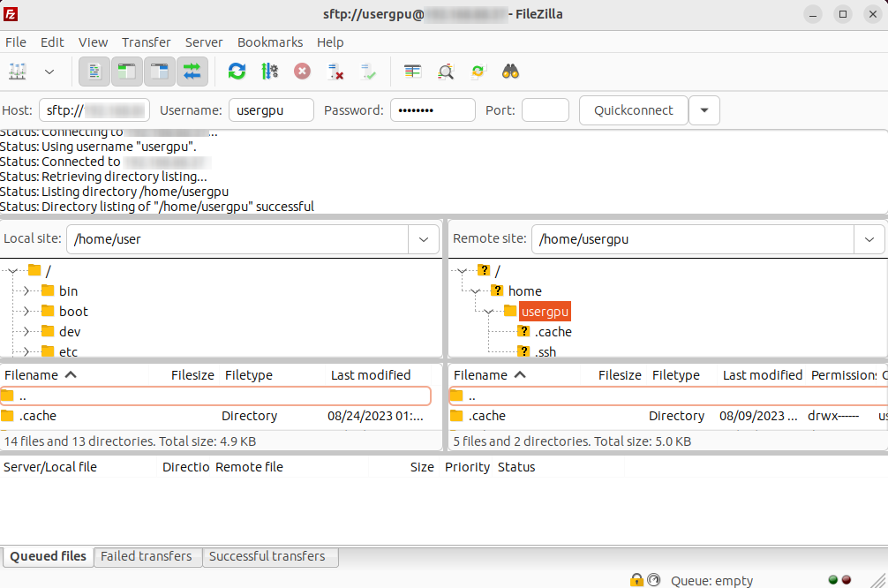Sort queue by Priority column
888x588 pixels.
[467, 467]
